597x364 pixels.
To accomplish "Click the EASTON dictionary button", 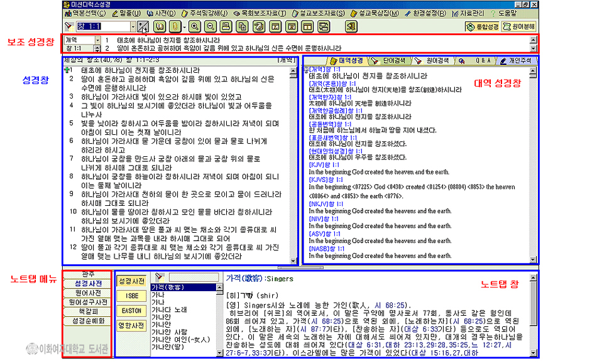I will tap(131, 311).
